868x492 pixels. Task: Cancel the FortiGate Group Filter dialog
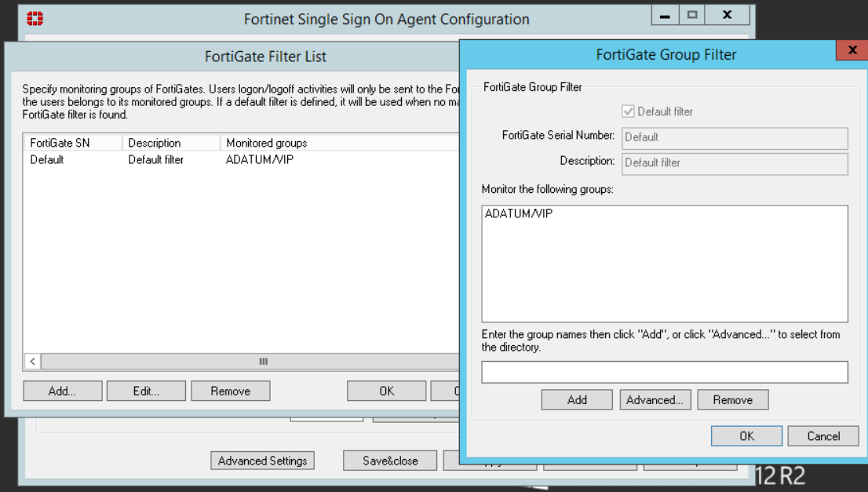coord(823,436)
